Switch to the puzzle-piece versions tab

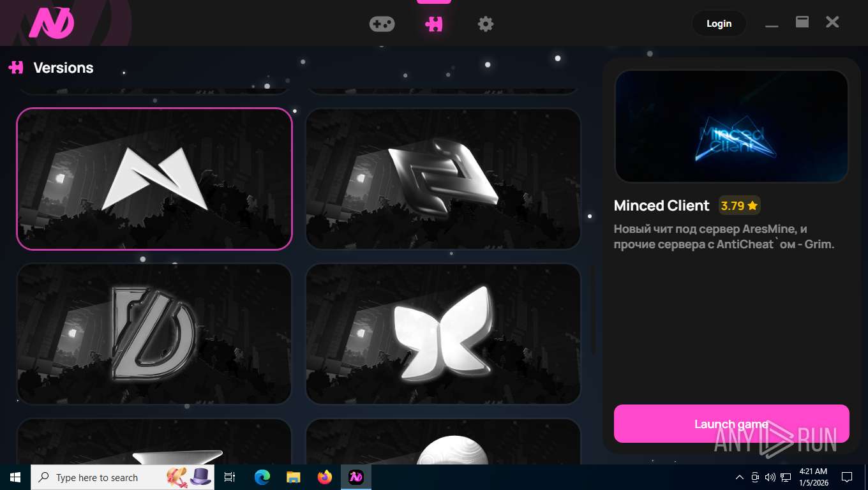(x=434, y=24)
